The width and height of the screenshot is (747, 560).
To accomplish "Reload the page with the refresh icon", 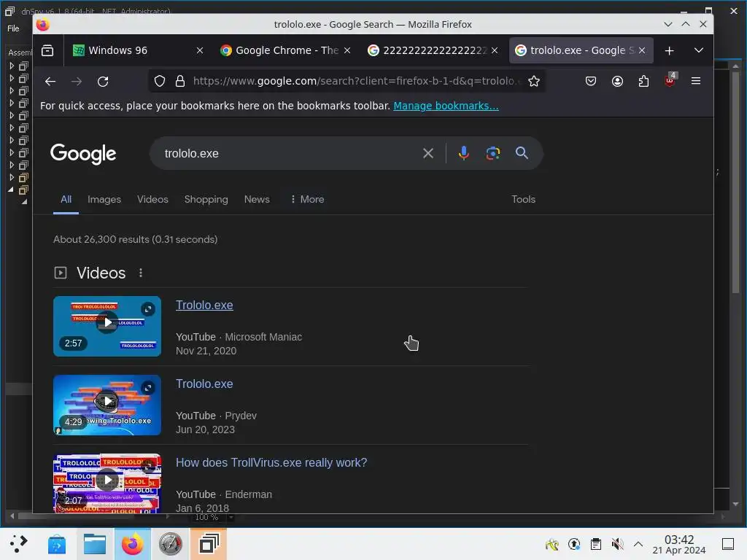I will (x=103, y=82).
